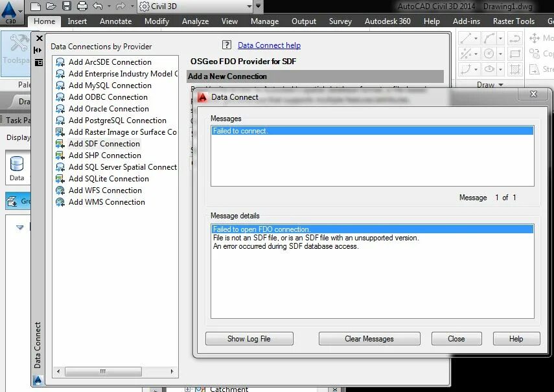Click the Show Log File button
554x392 pixels.
(x=249, y=339)
